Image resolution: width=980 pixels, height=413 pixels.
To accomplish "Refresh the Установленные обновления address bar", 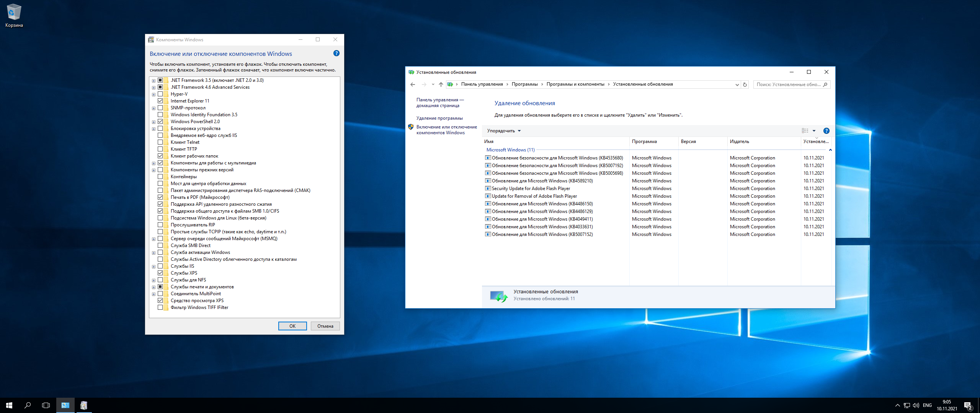I will [745, 85].
